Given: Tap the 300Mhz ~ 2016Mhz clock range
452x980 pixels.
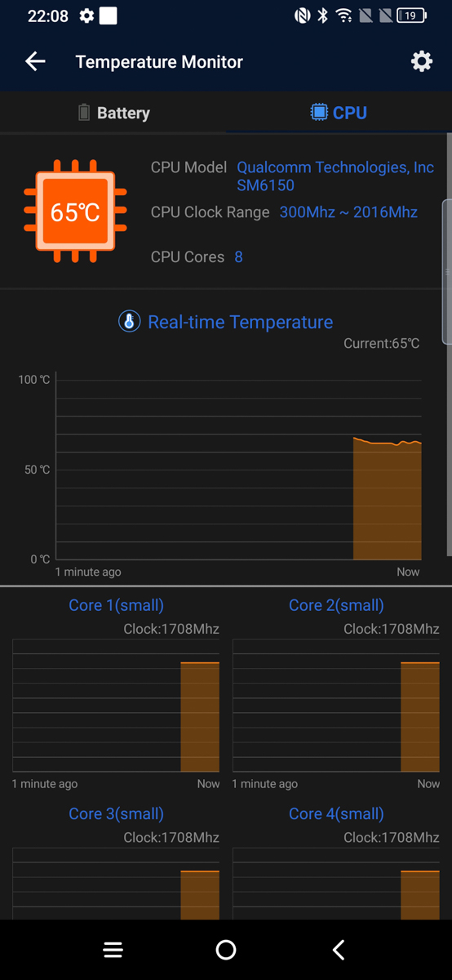Looking at the screenshot, I should click(x=348, y=212).
